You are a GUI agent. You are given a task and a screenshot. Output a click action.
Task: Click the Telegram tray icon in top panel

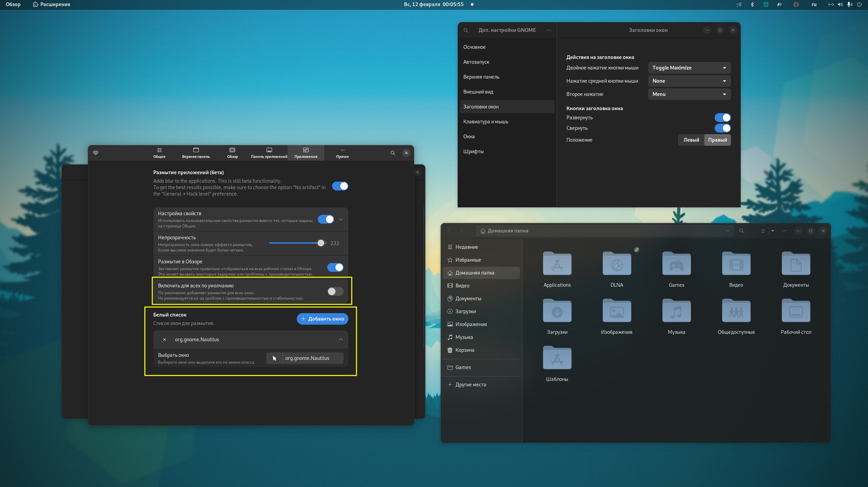tap(739, 4)
